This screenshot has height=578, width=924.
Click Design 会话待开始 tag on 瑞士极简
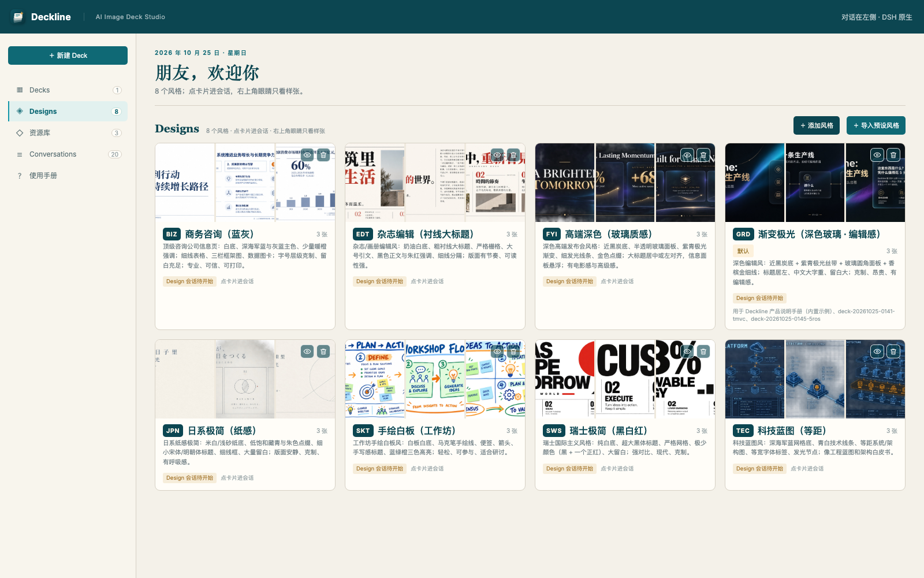(x=569, y=469)
